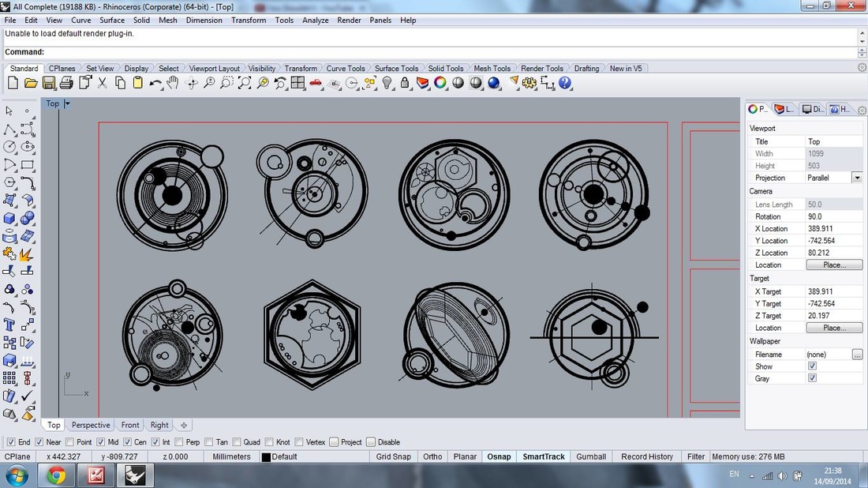The image size is (868, 488).
Task: Toggle Grid Snap in status bar
Action: (393, 456)
